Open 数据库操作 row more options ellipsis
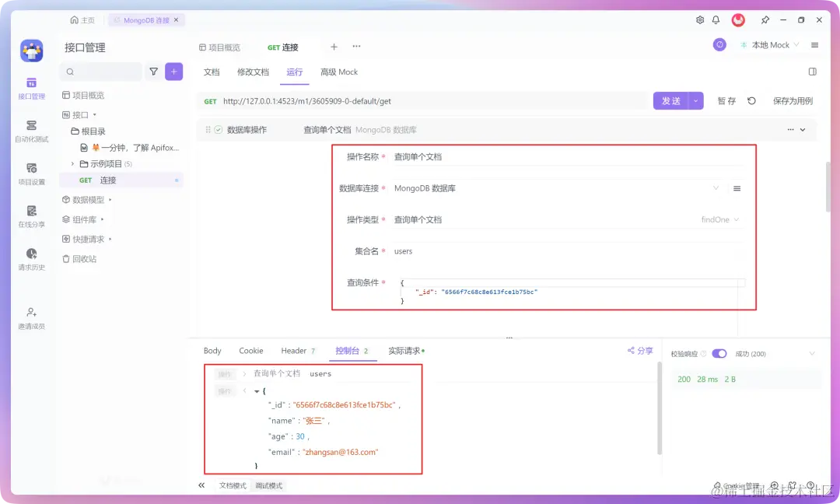The width and height of the screenshot is (840, 504). pos(790,130)
